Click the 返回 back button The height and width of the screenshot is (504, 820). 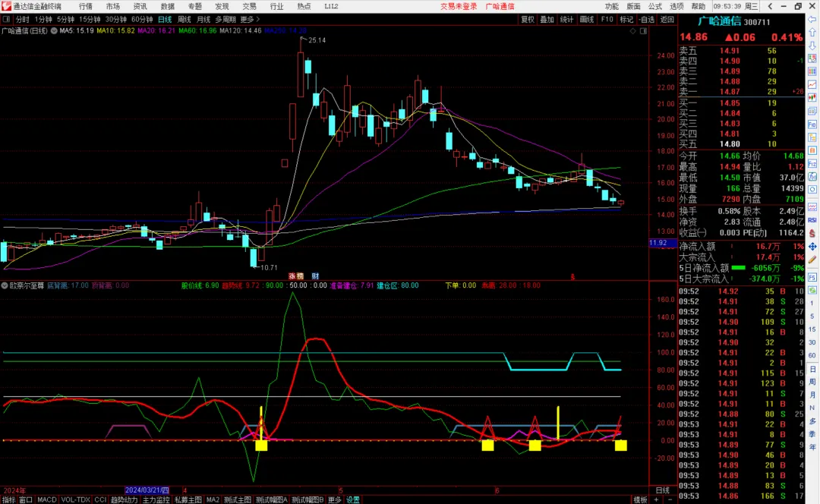[x=667, y=19]
